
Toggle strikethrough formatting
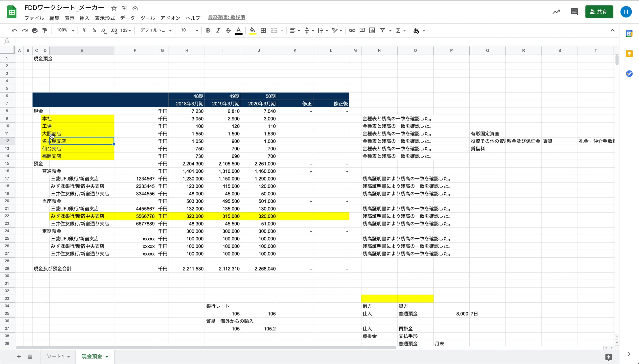[228, 30]
